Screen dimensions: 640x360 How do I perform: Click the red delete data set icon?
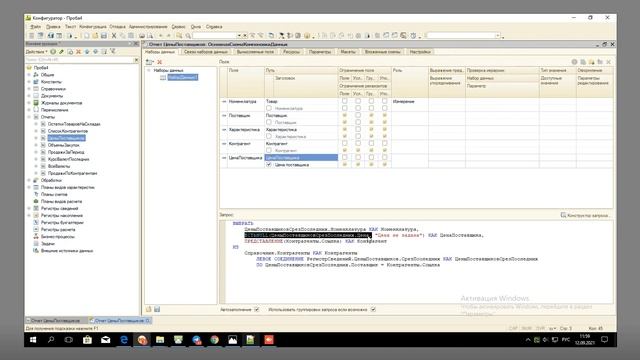point(160,62)
